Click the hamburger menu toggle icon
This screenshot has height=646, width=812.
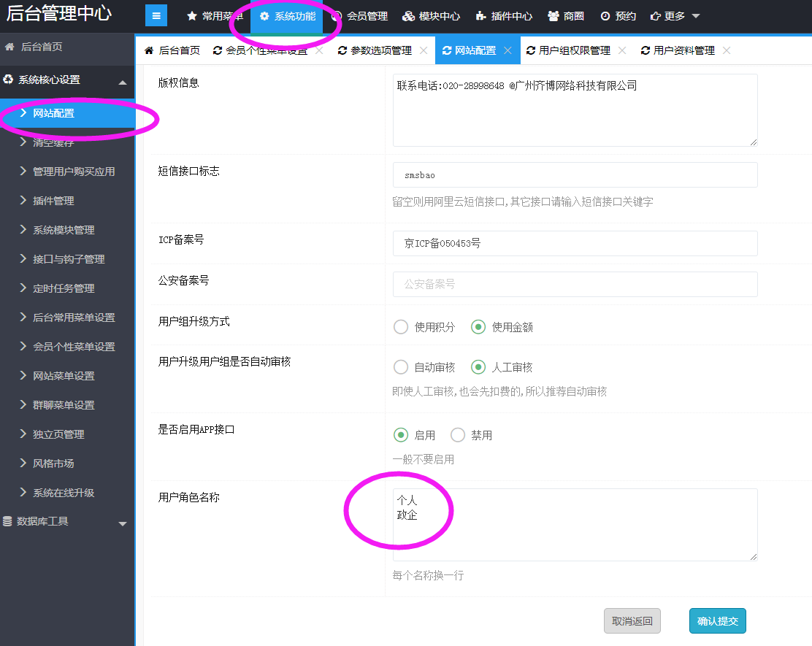point(156,15)
